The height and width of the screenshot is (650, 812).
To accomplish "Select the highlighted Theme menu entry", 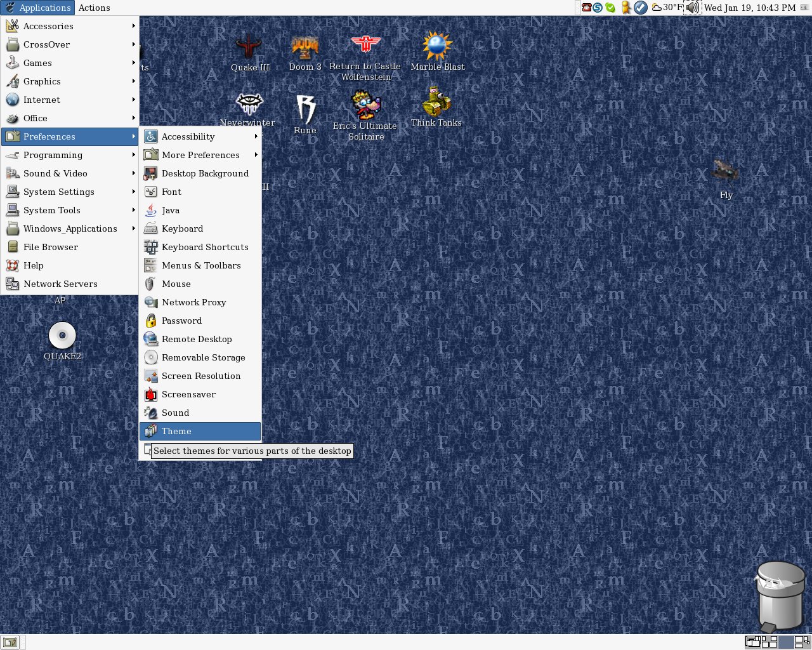I will click(200, 431).
